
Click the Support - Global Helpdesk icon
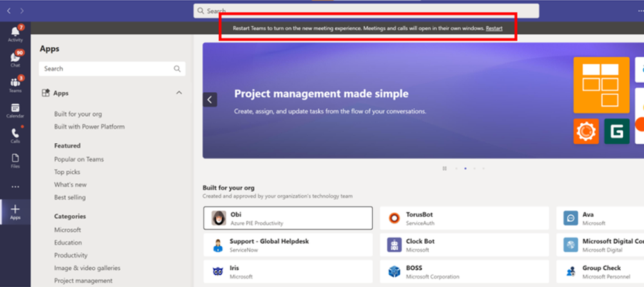click(x=218, y=245)
